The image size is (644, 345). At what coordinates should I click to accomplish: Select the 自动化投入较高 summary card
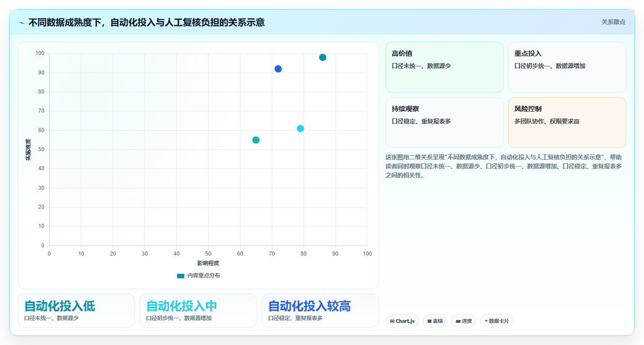320,310
